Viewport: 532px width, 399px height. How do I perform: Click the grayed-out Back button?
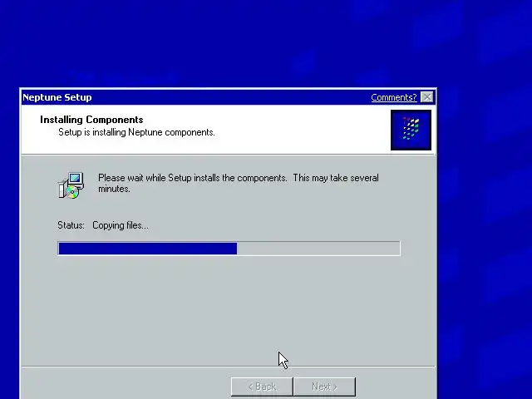[x=262, y=387]
